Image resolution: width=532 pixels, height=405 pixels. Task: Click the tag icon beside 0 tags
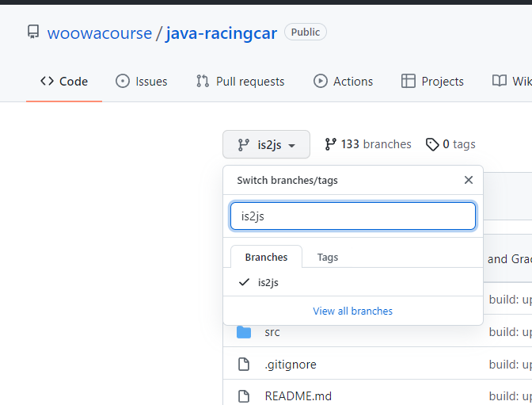[432, 144]
